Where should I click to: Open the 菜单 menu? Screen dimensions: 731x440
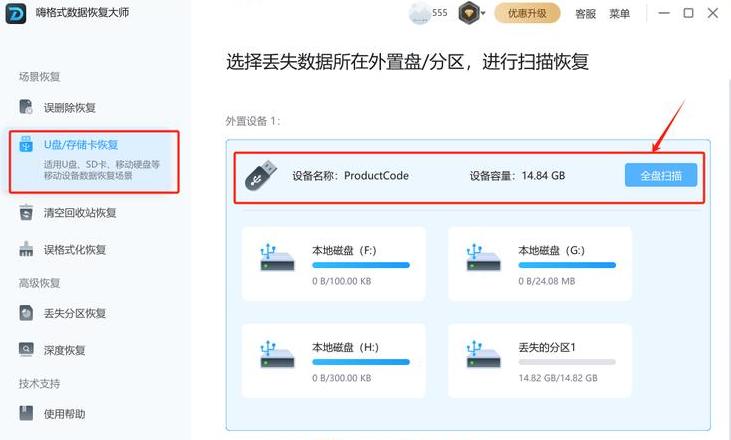[x=619, y=14]
